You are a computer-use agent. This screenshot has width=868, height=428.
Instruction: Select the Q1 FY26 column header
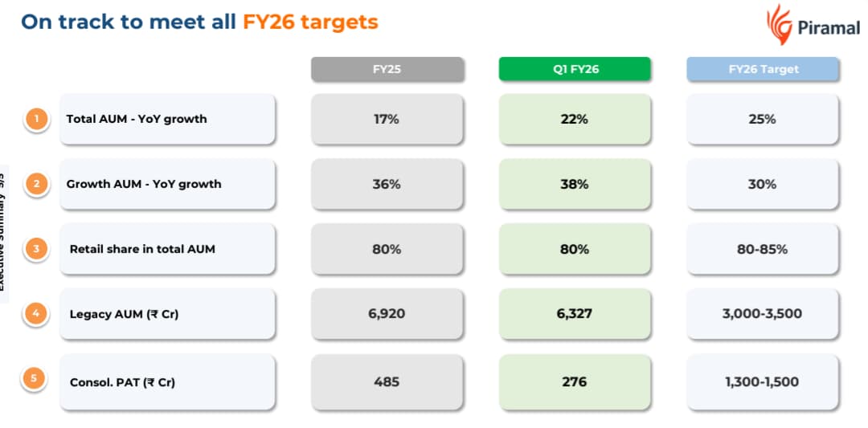click(575, 69)
